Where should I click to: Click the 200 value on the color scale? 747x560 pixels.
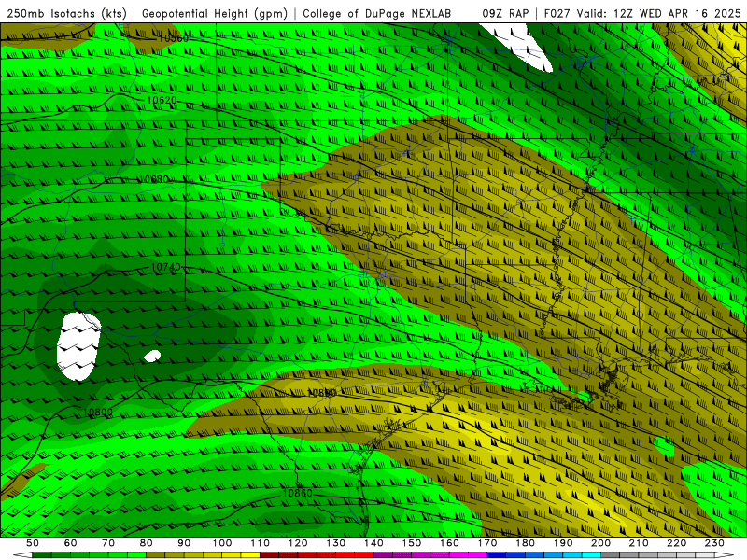coord(600,543)
